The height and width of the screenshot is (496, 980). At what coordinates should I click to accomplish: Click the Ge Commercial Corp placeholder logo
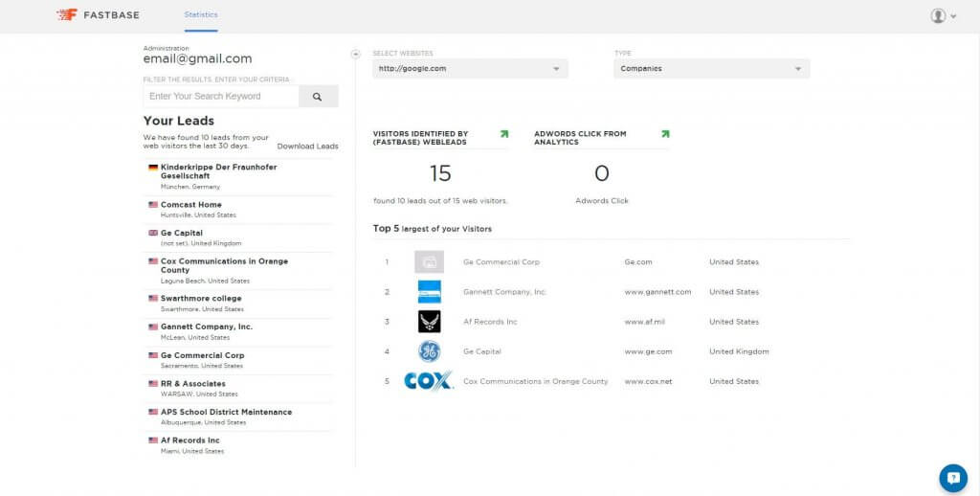[429, 262]
